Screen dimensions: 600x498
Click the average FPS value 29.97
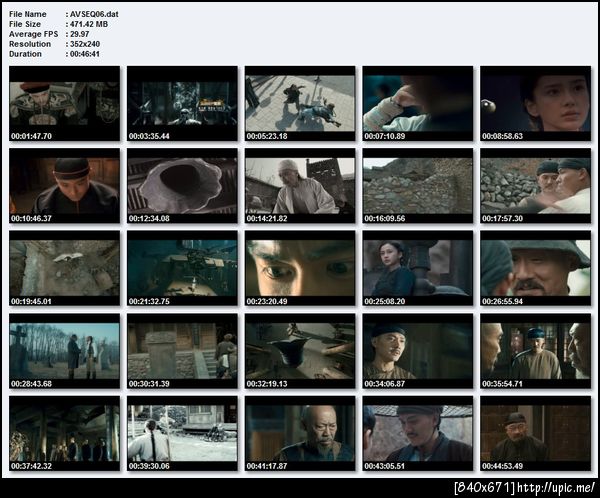pyautogui.click(x=80, y=34)
